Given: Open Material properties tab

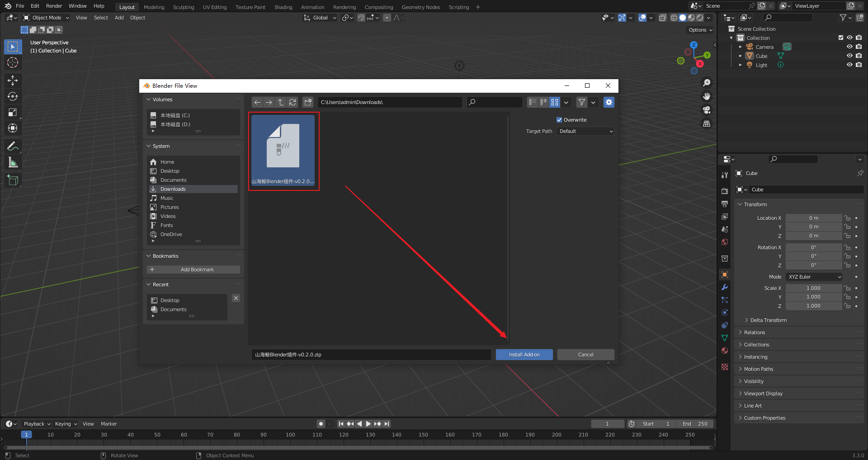Looking at the screenshot, I should pyautogui.click(x=725, y=351).
